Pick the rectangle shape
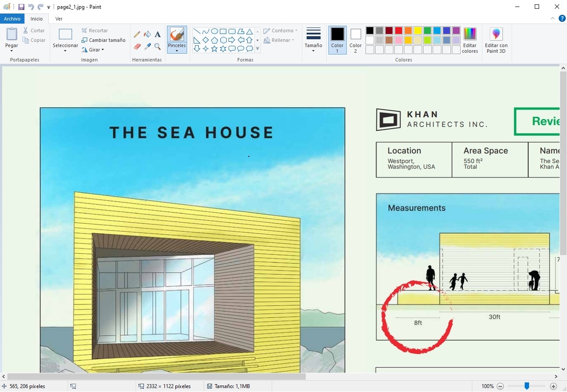Image resolution: width=567 pixels, height=392 pixels. point(223,31)
